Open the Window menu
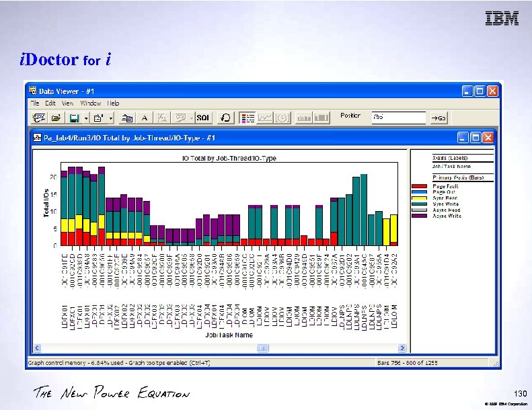Image resolution: width=532 pixels, height=410 pixels. [90, 103]
